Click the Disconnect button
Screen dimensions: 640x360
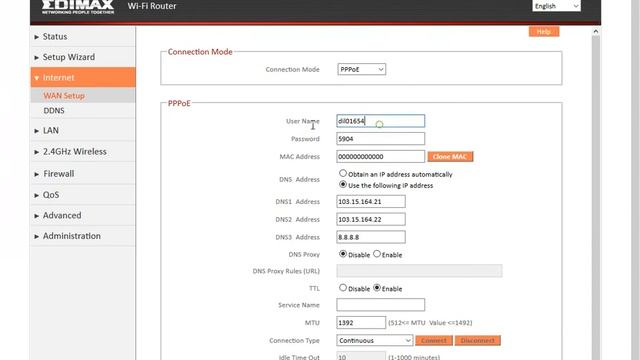click(478, 340)
